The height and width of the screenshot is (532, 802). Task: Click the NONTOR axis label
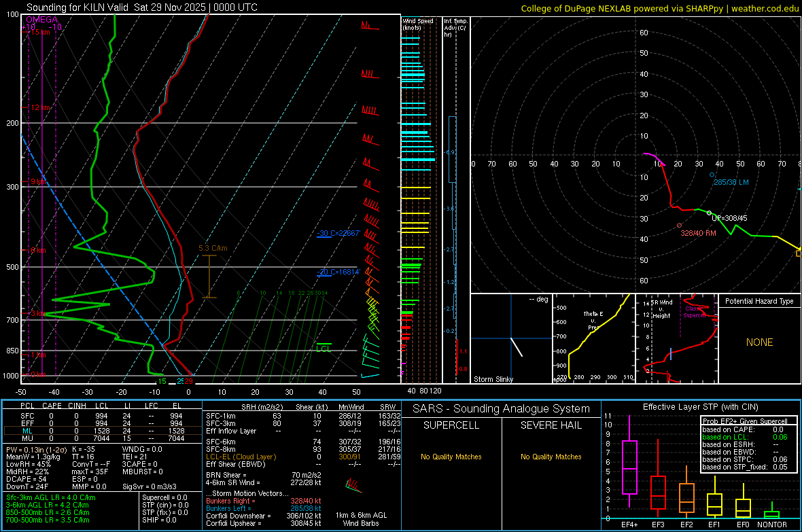tap(772, 525)
